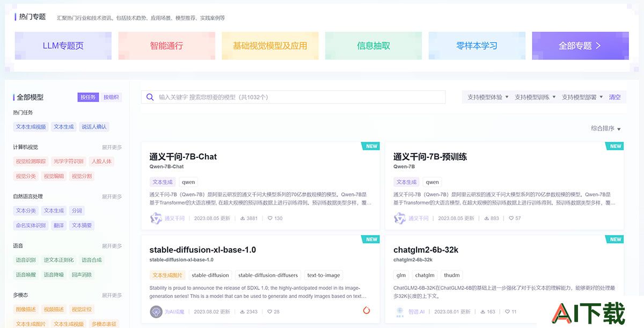Screen dimensions: 644x328
Task: Select the 语音合成 task tag
Action: coord(92,260)
